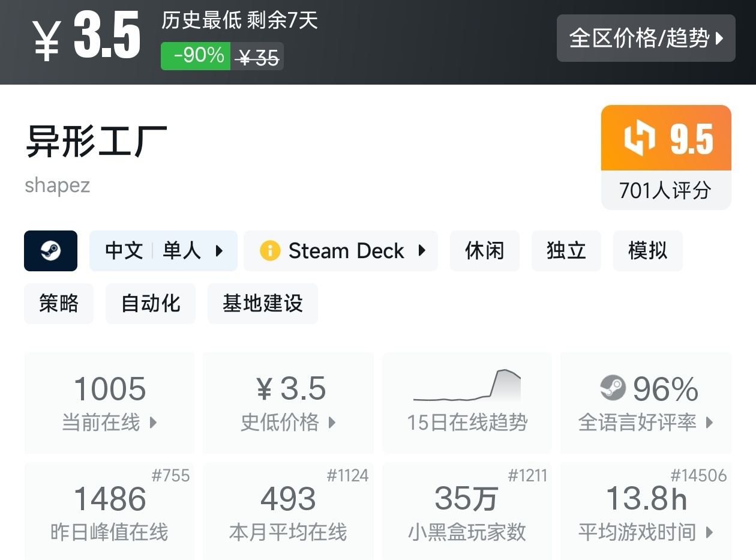Select the 休闲 genre tag

click(485, 251)
